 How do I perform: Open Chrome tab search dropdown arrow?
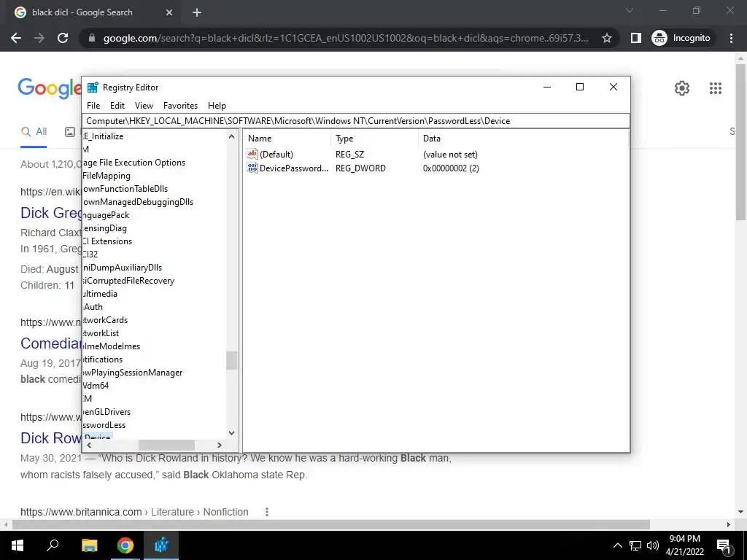pyautogui.click(x=630, y=10)
